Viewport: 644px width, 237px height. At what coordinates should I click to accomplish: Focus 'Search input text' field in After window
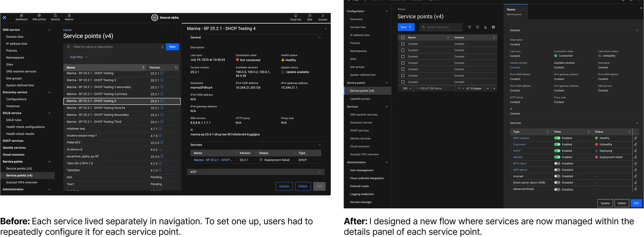coord(441,27)
